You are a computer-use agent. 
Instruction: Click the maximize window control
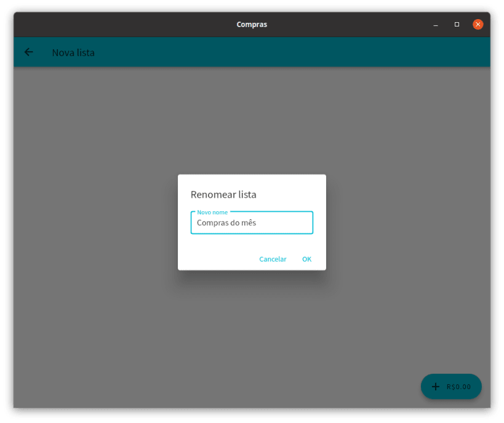[457, 24]
